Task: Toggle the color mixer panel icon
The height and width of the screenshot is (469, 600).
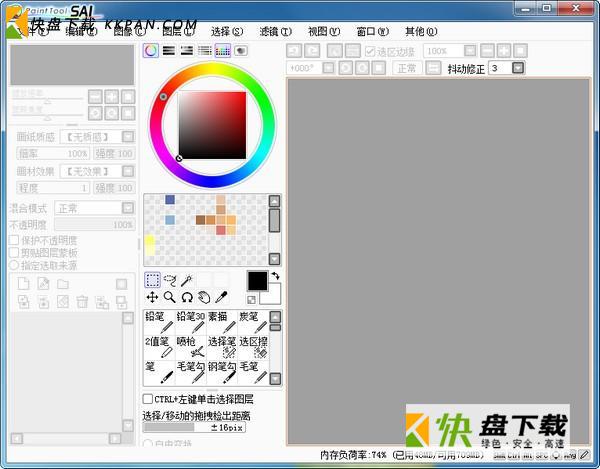Action: click(x=205, y=50)
